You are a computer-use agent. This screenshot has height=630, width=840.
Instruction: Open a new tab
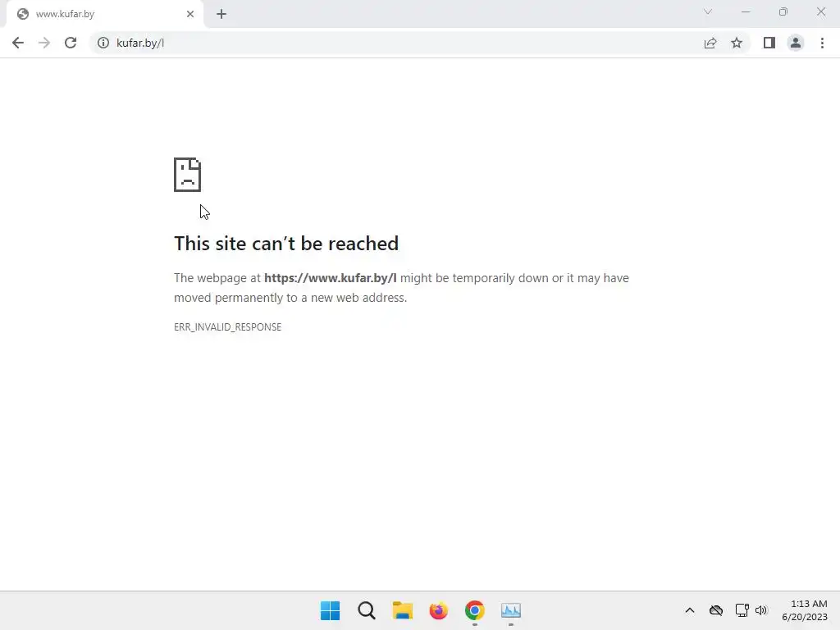click(x=221, y=14)
